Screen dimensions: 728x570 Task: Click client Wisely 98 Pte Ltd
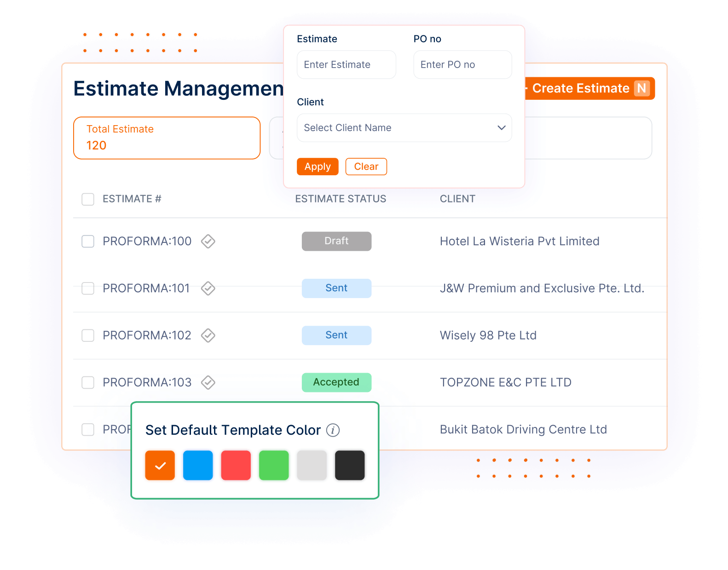488,335
